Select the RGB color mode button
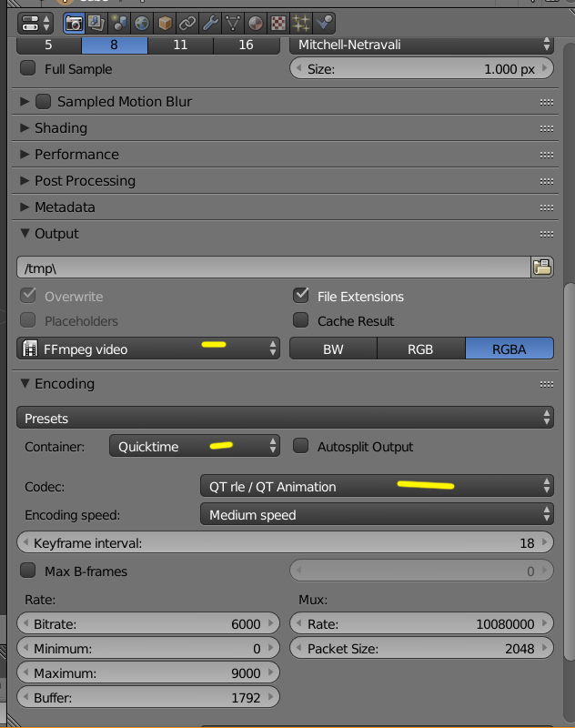The image size is (575, 728). tap(420, 349)
